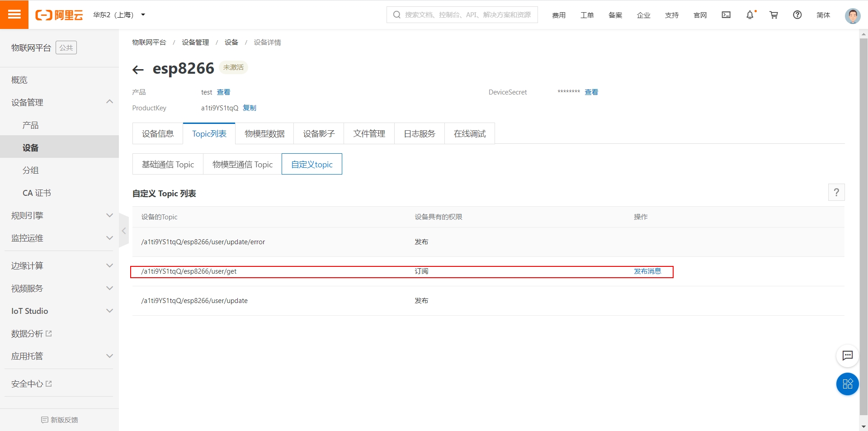Switch to the 设备信息 tab
This screenshot has height=431, width=868.
pyautogui.click(x=158, y=133)
